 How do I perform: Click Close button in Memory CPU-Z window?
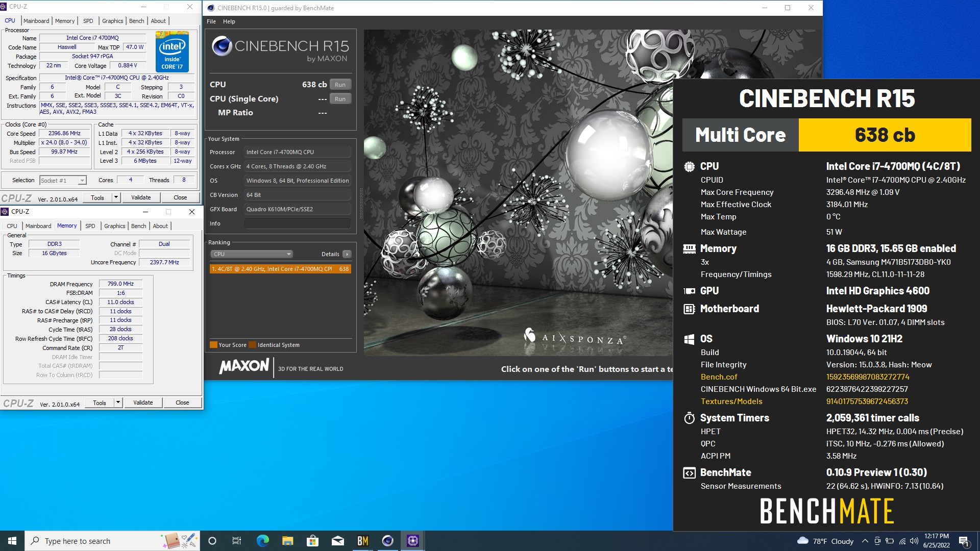point(182,403)
